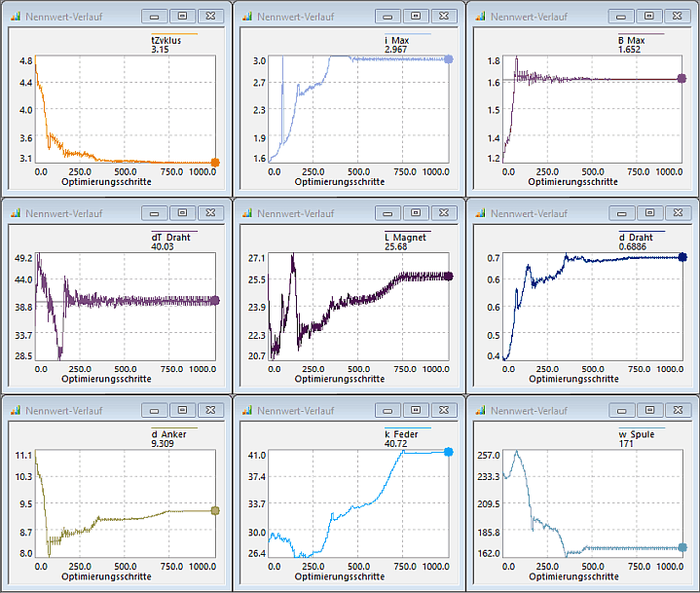Select the end marker dot on d_Anker curve
The width and height of the screenshot is (700, 593).
coord(215,510)
